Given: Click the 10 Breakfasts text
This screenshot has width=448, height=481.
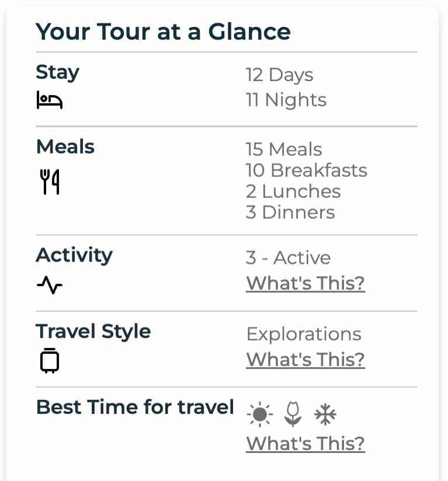Looking at the screenshot, I should point(307,170).
